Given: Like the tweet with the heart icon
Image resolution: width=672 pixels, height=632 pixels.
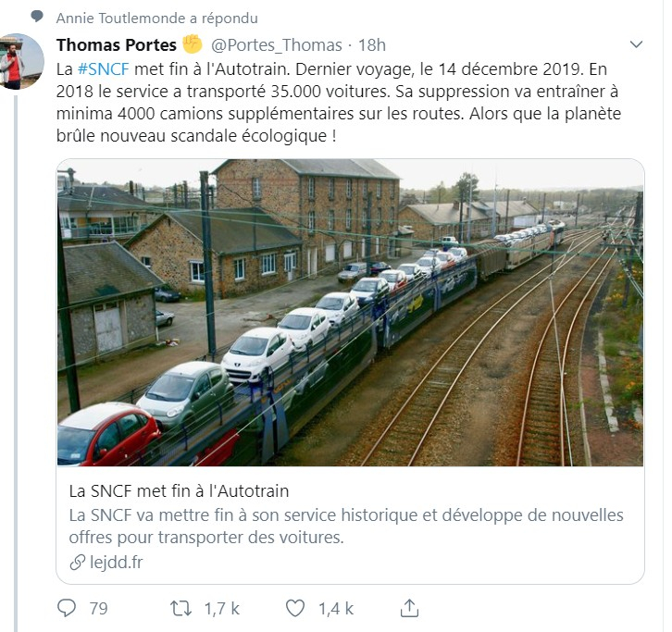Looking at the screenshot, I should click(295, 609).
